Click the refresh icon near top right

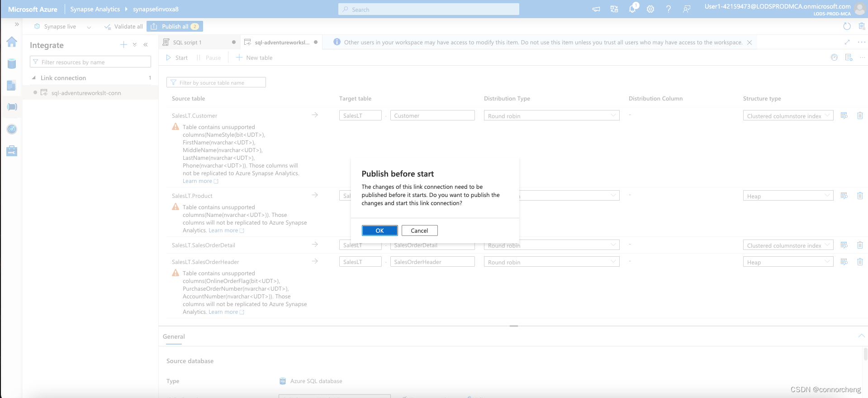click(847, 26)
